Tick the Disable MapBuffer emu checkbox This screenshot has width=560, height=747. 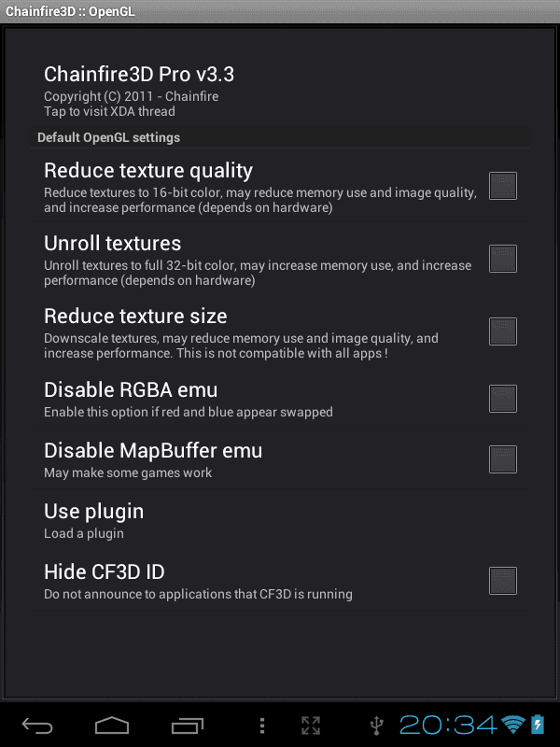pyautogui.click(x=503, y=459)
